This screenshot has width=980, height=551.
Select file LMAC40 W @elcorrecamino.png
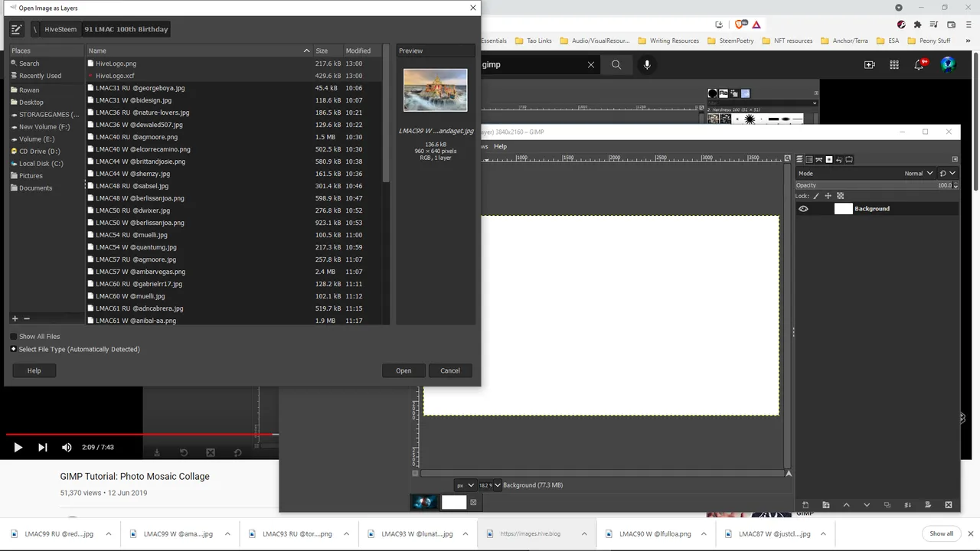(233, 149)
